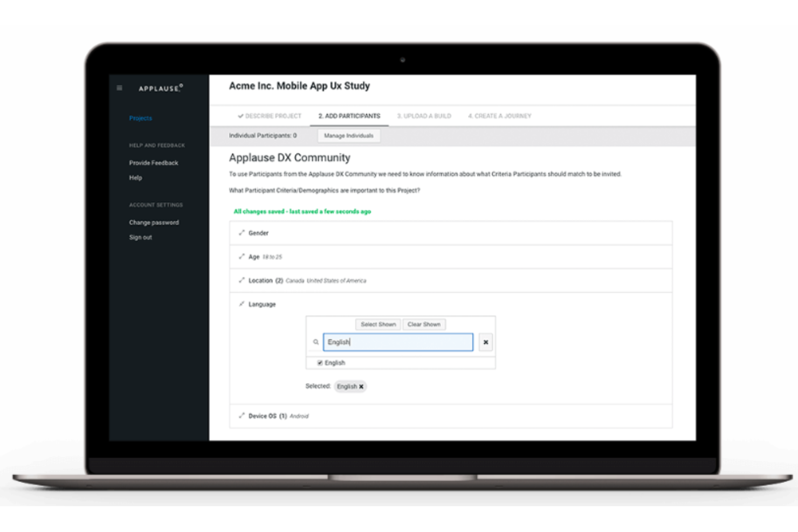Go to Describe Project tab

click(x=270, y=116)
